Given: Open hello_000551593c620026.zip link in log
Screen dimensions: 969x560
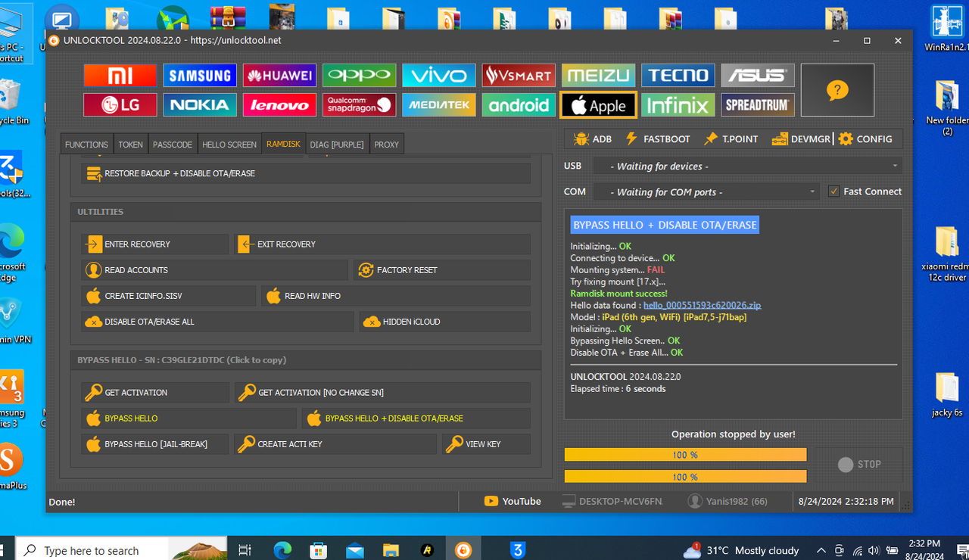Looking at the screenshot, I should click(x=702, y=305).
